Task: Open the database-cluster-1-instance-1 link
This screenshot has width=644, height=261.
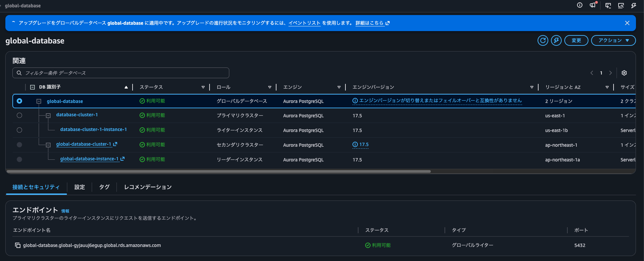Action: click(93, 129)
